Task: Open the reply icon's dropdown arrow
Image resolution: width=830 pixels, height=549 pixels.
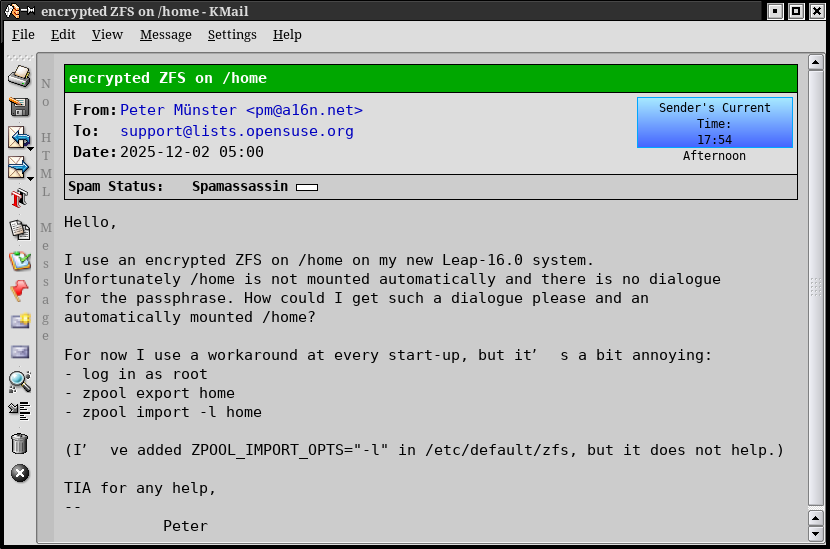Action: click(x=31, y=149)
